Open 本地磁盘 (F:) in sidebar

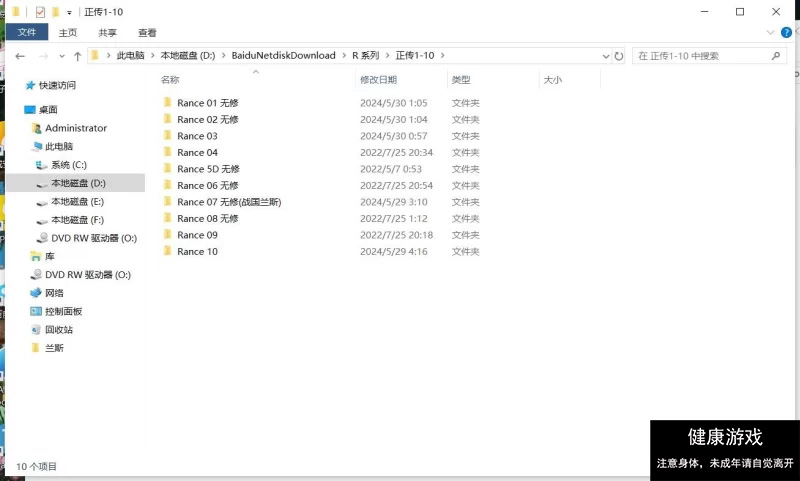coord(77,220)
